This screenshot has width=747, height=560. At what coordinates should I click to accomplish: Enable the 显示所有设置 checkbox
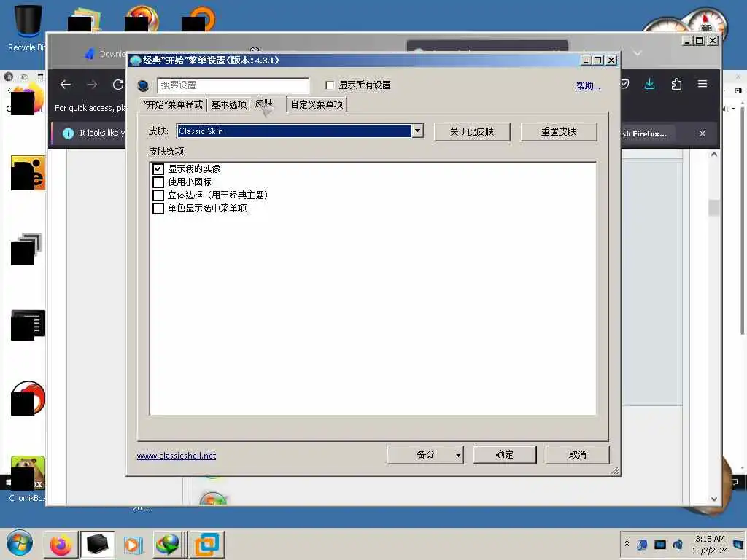[329, 85]
